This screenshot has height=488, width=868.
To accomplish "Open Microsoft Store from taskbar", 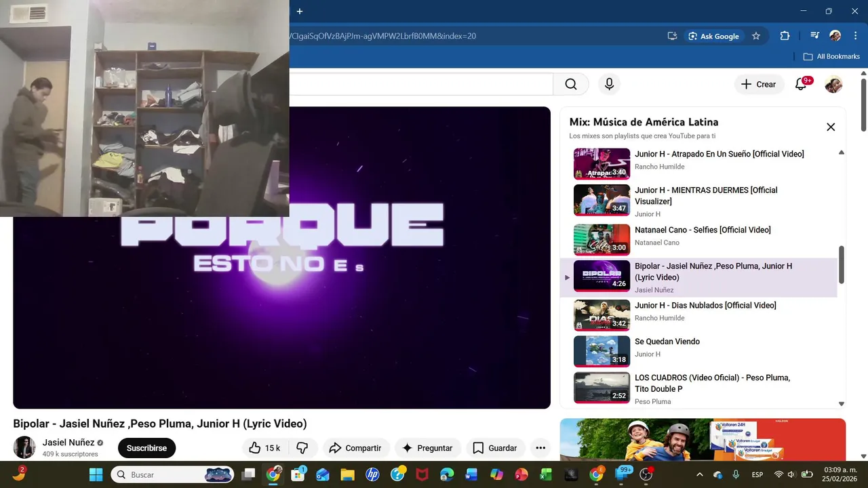I will coord(298,474).
